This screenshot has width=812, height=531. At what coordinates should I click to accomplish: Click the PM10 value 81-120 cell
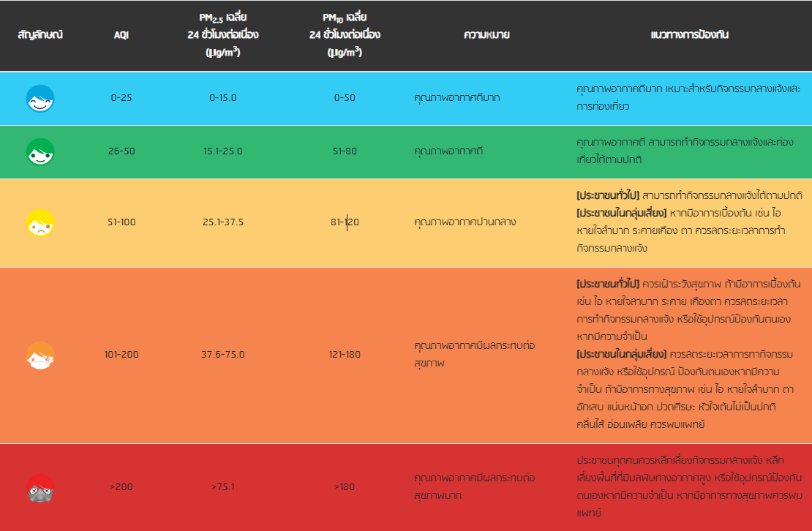tap(345, 222)
